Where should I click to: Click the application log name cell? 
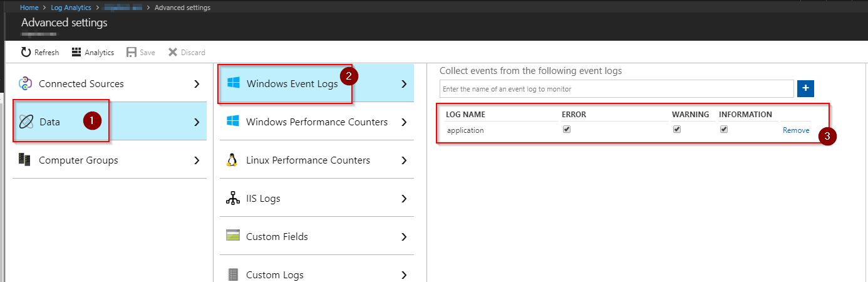465,130
